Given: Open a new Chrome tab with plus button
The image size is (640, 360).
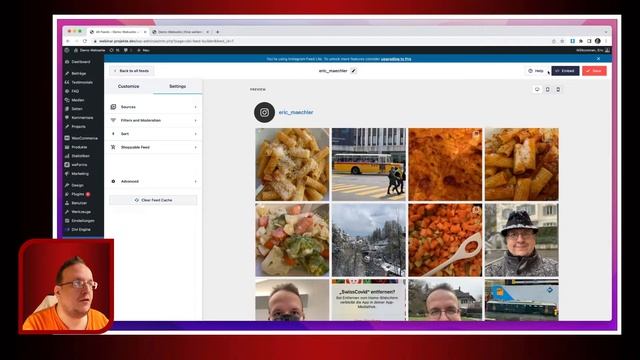Looking at the screenshot, I should 218,32.
